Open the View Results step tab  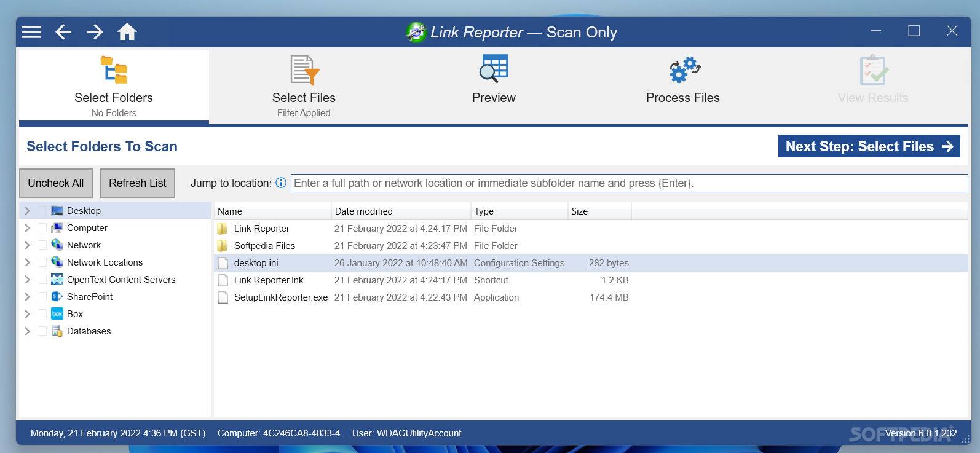point(873,87)
